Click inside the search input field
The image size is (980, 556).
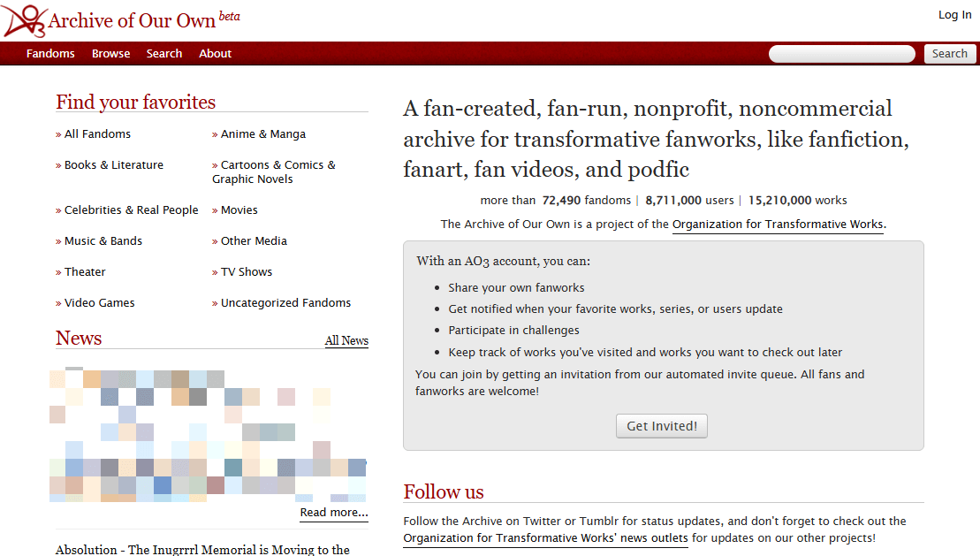[840, 53]
